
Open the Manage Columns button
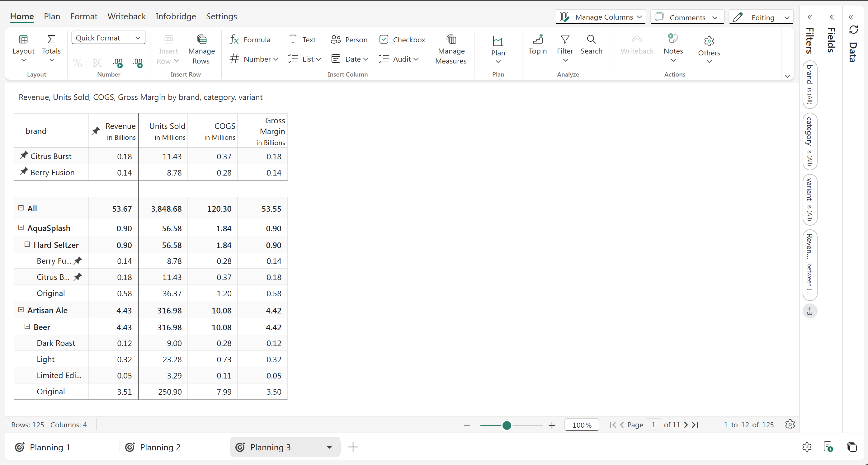point(600,17)
